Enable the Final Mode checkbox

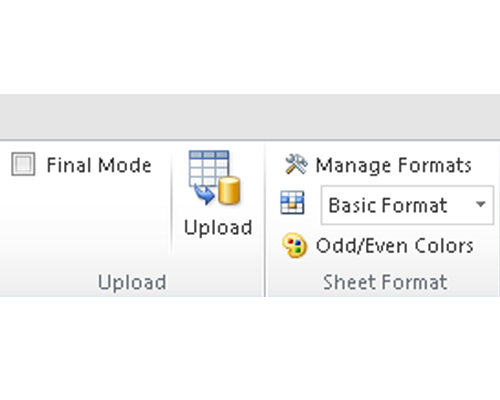click(x=23, y=164)
